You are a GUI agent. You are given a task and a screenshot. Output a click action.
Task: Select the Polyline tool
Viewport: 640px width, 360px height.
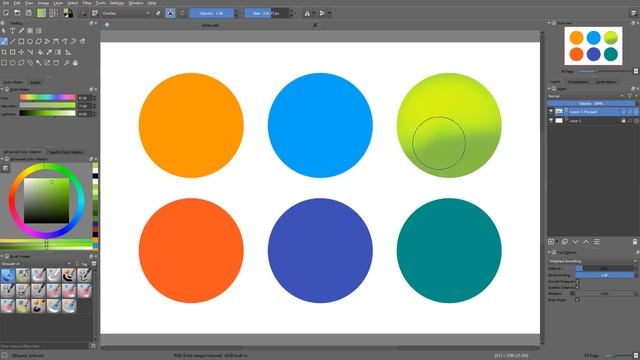click(47, 41)
